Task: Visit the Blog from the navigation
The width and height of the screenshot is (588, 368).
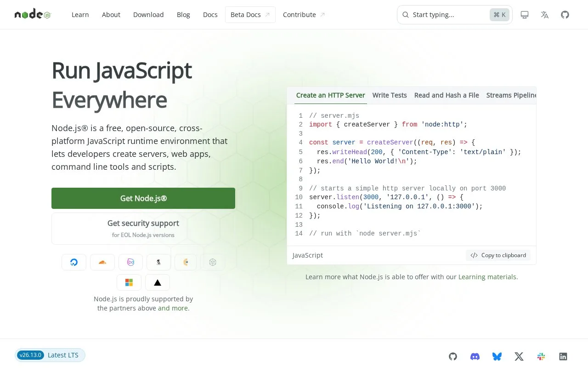Action: [183, 15]
